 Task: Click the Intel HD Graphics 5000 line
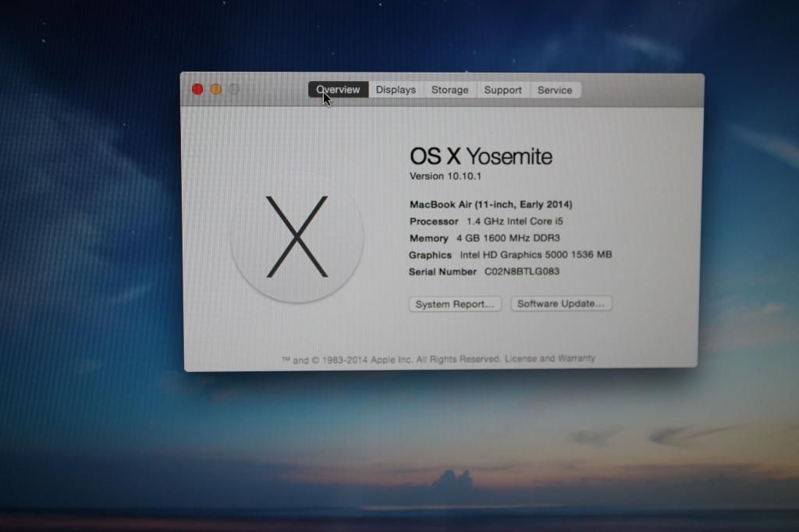(509, 254)
